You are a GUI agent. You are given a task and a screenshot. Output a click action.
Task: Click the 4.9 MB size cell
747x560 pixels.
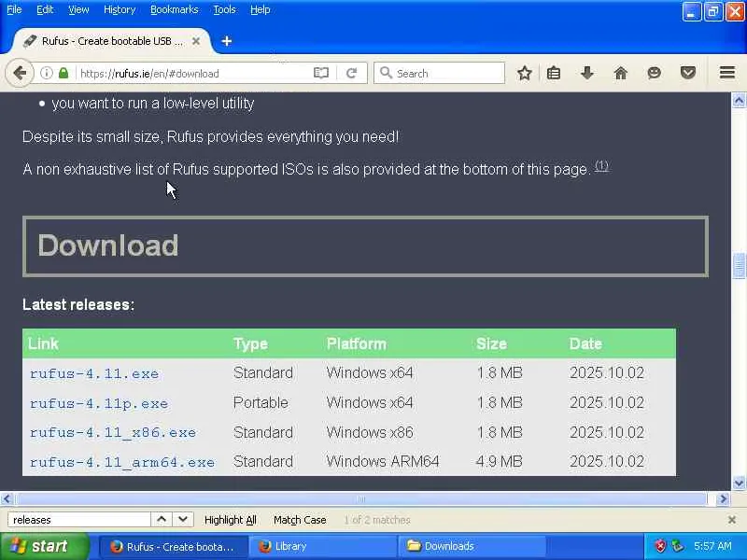(x=500, y=461)
